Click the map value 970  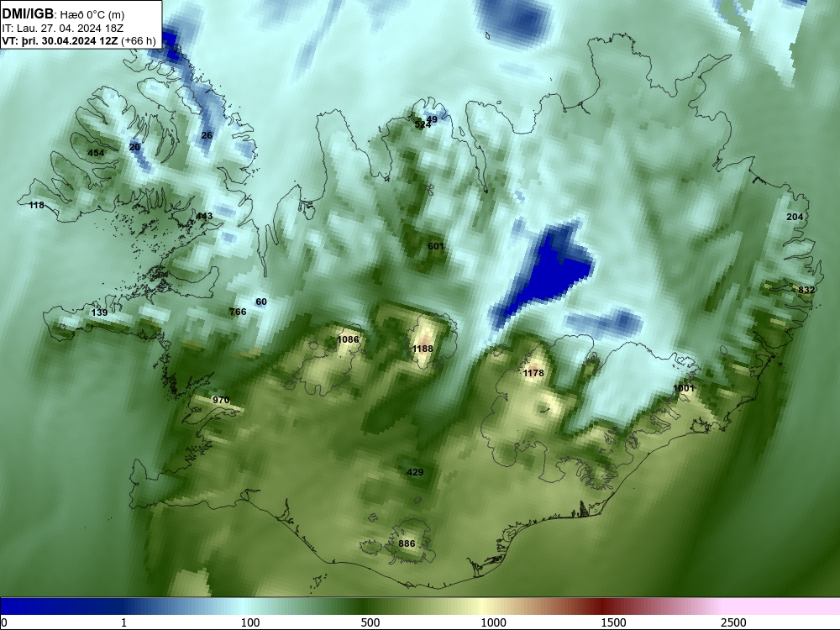coord(221,400)
